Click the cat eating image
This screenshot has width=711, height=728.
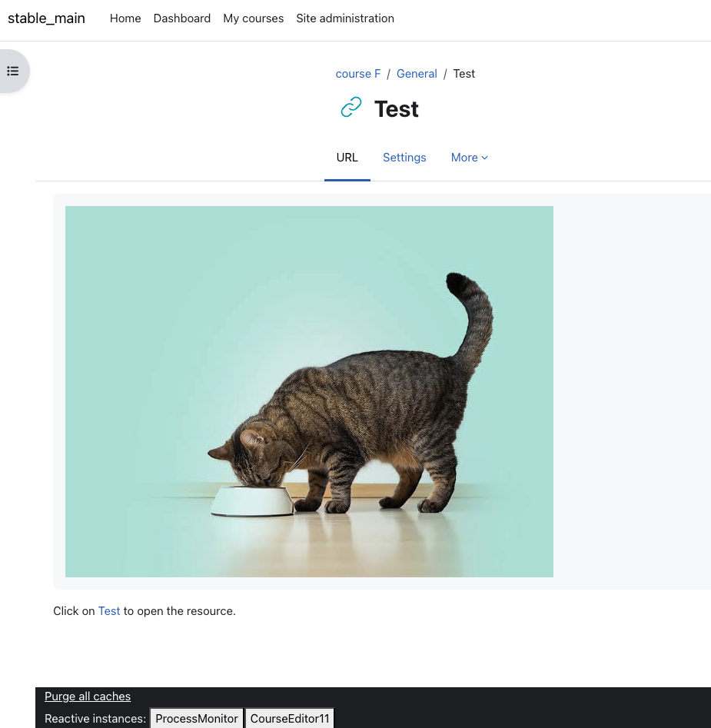309,392
